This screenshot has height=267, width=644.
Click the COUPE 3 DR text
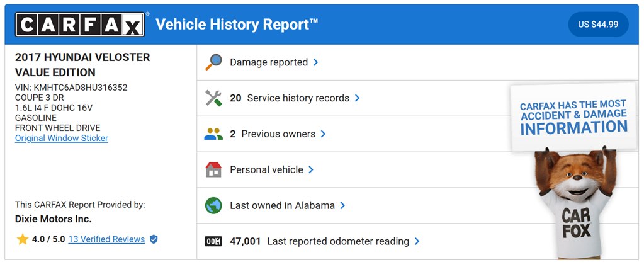tap(40, 98)
